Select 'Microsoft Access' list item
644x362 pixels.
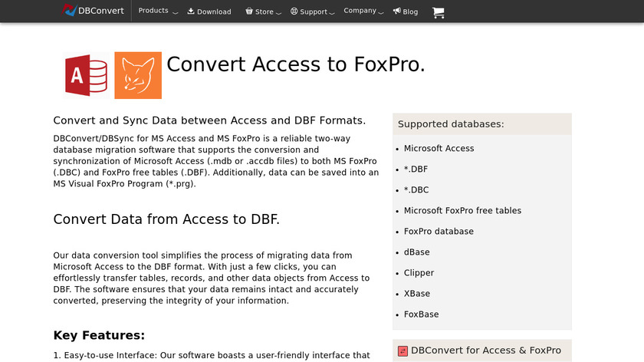pyautogui.click(x=439, y=148)
